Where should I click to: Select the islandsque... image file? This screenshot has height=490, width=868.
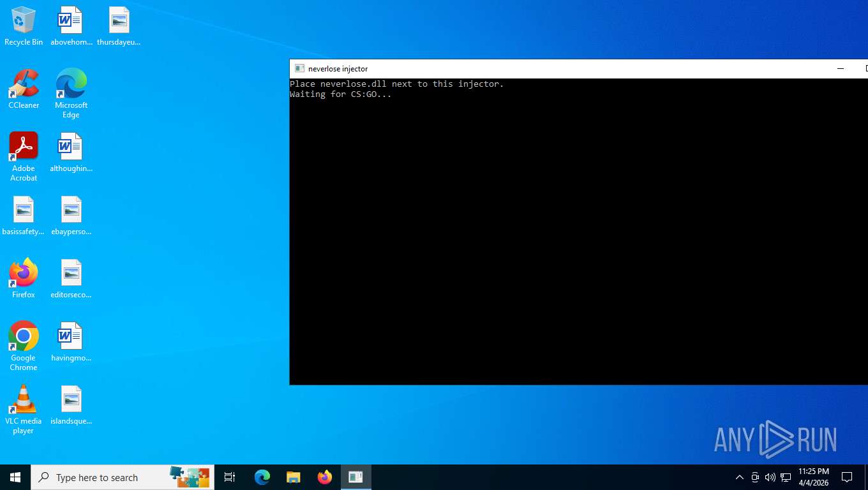pyautogui.click(x=71, y=405)
